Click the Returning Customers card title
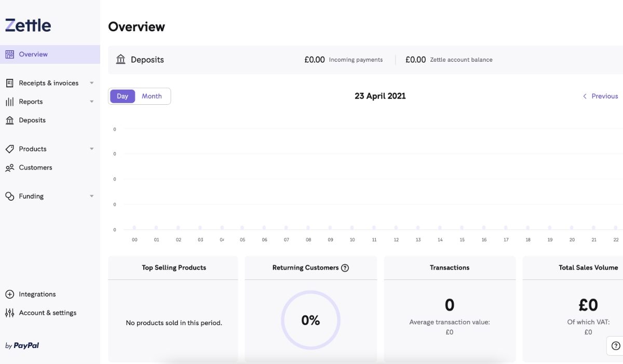Viewport: 623px width, 364px height. tap(305, 268)
